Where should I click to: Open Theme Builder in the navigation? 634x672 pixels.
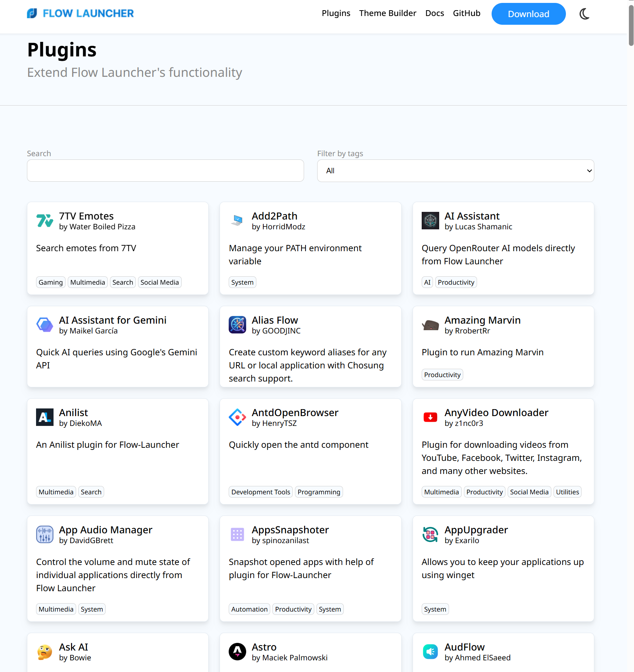(x=387, y=13)
